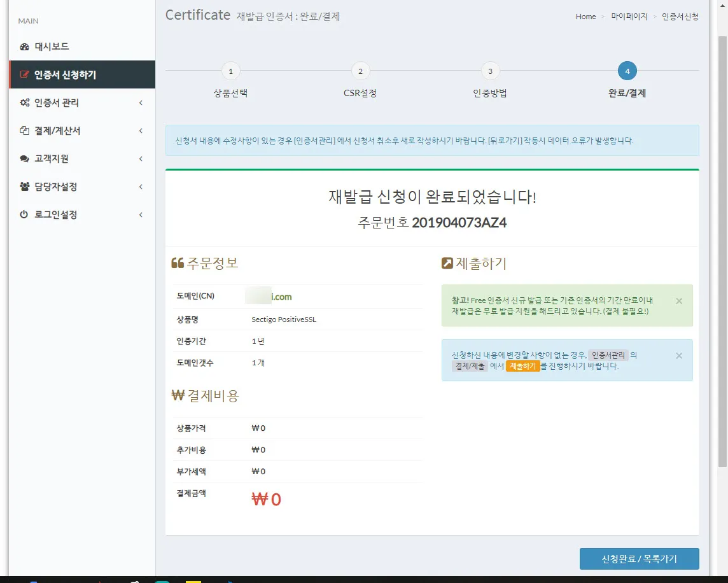
Task: Expand the 인증서 관리 submenu chevron
Action: [x=141, y=103]
